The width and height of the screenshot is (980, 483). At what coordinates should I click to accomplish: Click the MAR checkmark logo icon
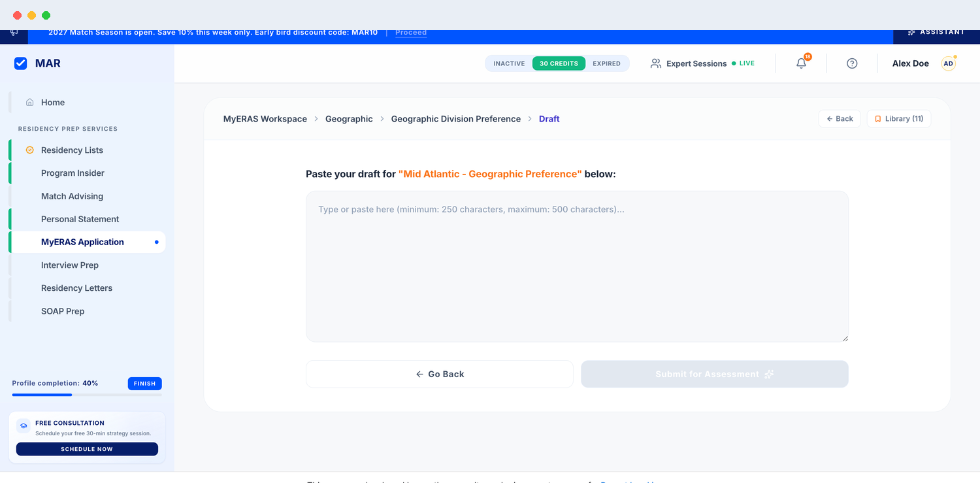coord(21,63)
